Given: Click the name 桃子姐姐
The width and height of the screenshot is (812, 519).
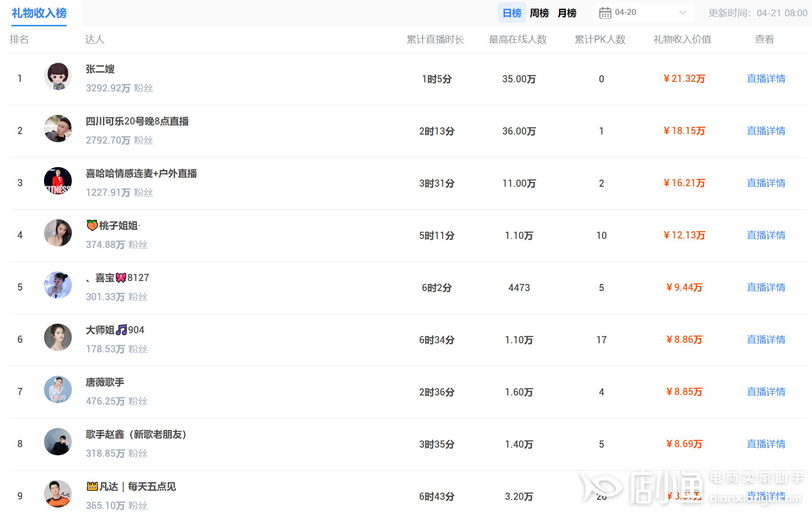Looking at the screenshot, I should coord(113,226).
